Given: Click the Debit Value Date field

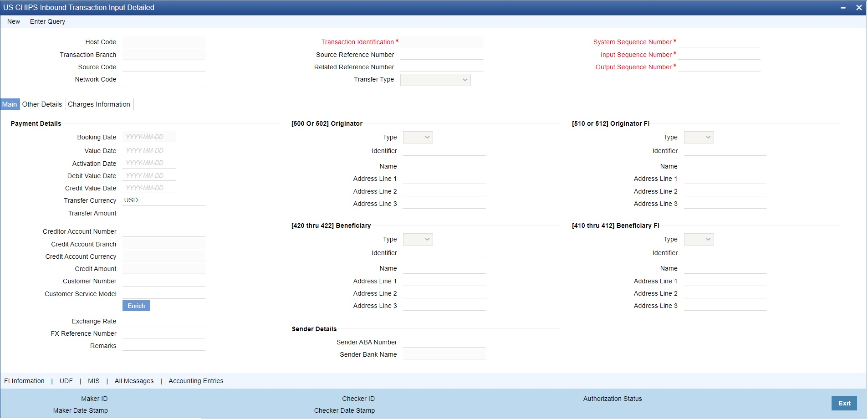Looking at the screenshot, I should 149,176.
